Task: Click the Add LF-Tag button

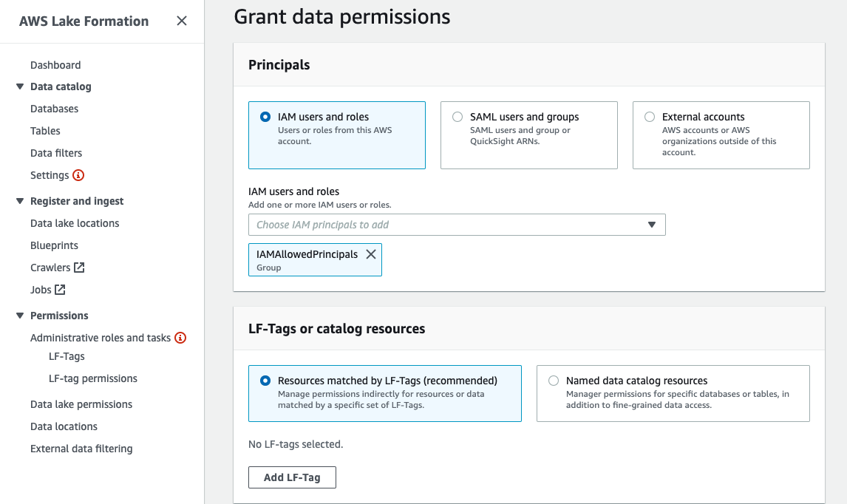Action: click(x=292, y=477)
